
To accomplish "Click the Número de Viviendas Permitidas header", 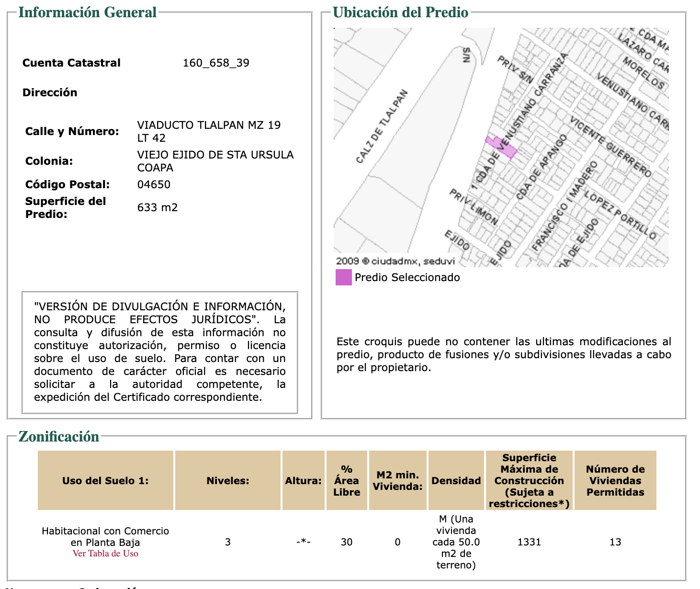I will pyautogui.click(x=615, y=481).
